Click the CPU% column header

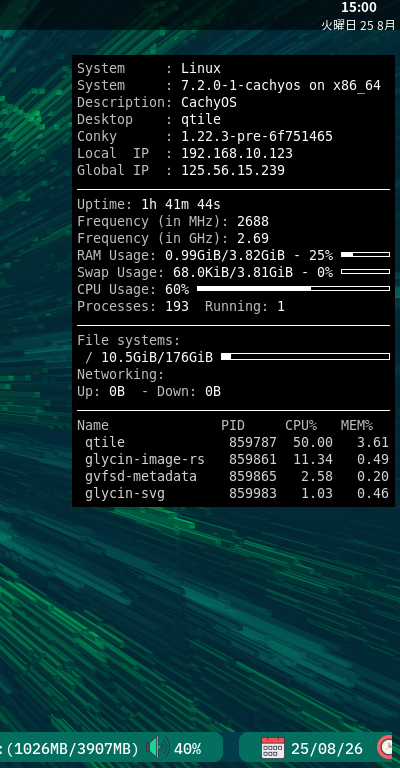(x=301, y=425)
